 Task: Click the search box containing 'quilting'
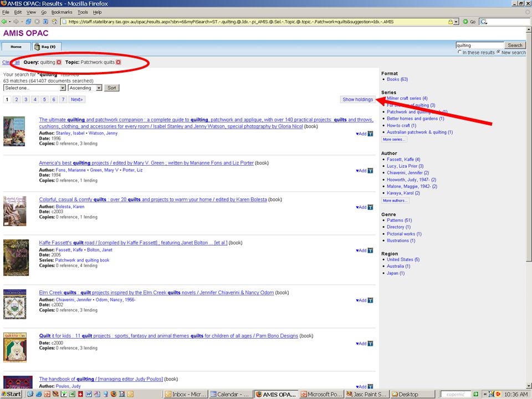tap(479, 45)
